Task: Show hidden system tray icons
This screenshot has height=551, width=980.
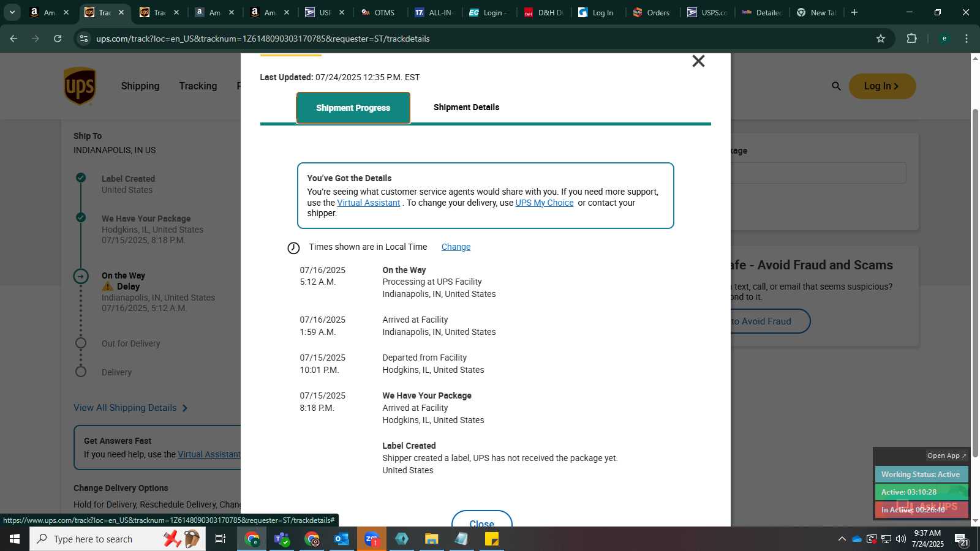Action: [x=842, y=539]
